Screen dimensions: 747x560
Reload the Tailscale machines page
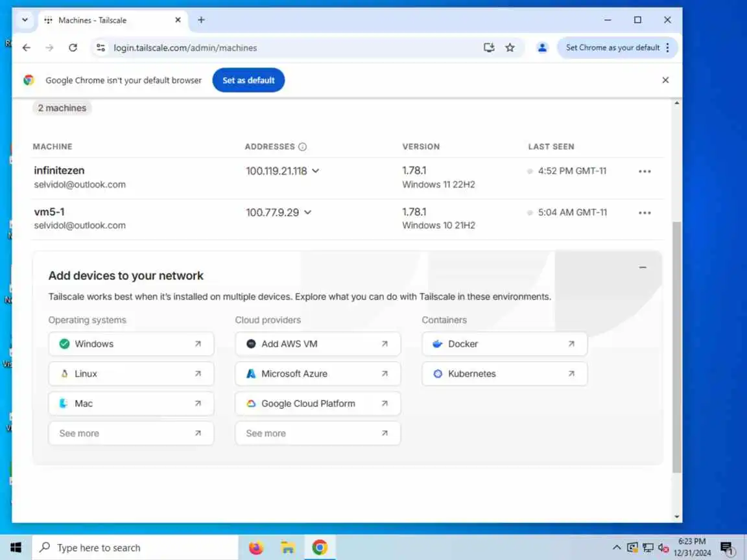pyautogui.click(x=73, y=47)
